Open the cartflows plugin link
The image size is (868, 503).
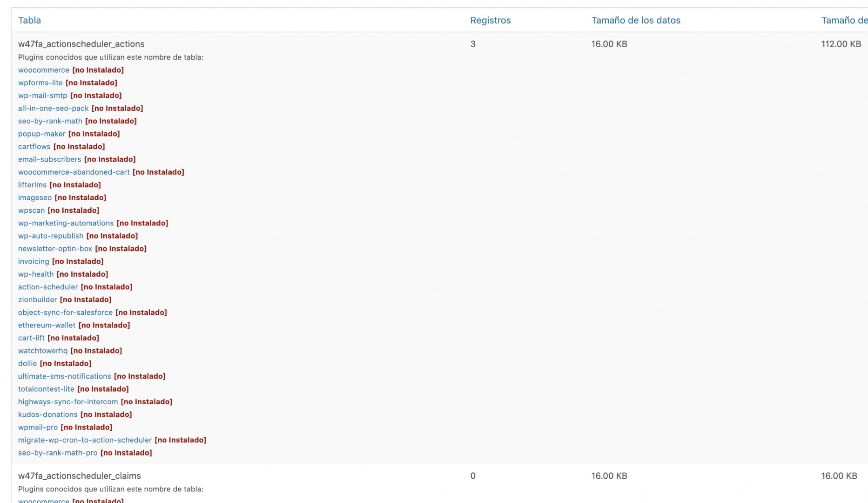[34, 146]
